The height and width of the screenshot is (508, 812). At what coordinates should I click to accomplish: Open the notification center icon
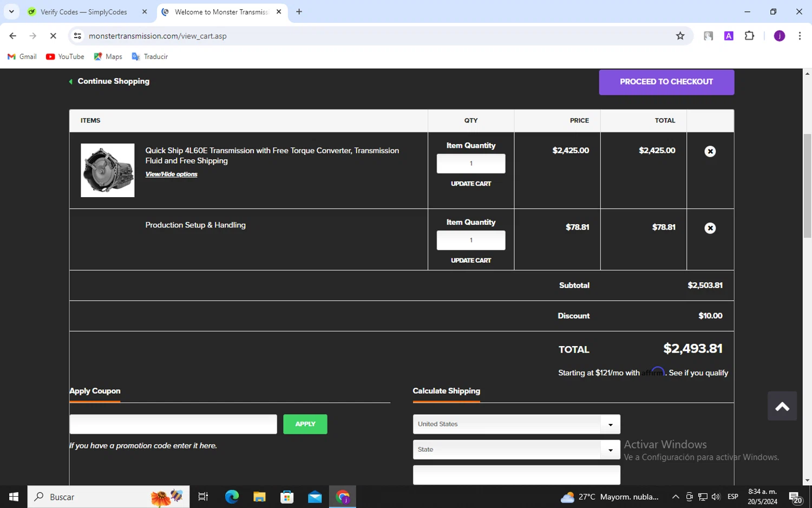pos(795,497)
